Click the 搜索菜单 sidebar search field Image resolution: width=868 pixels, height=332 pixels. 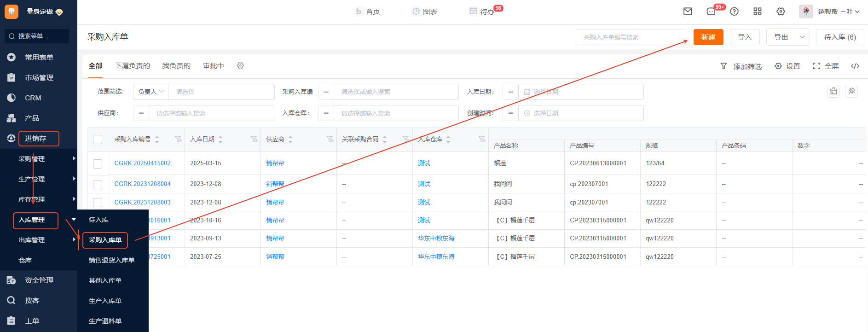[37, 36]
